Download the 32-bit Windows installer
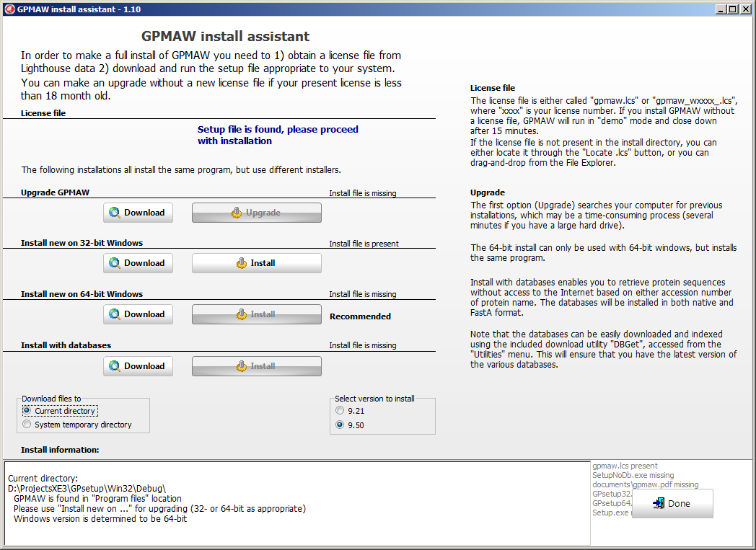Screen dimensions: 756x550 138,263
